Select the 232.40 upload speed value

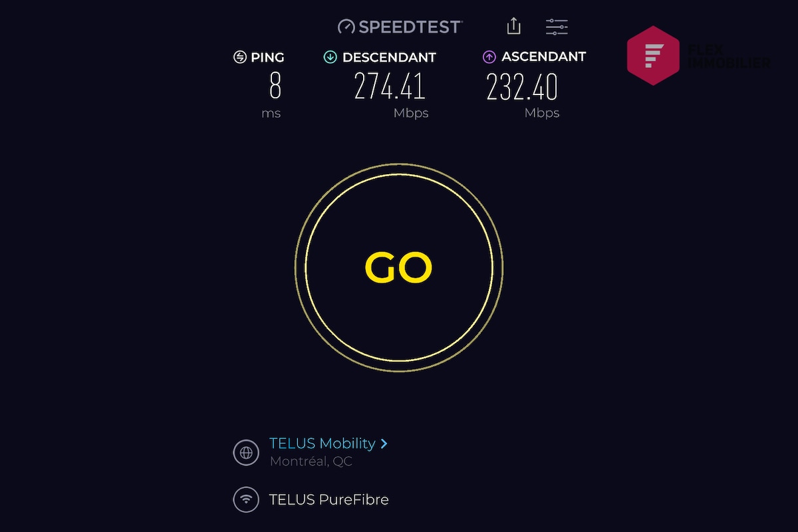[522, 86]
